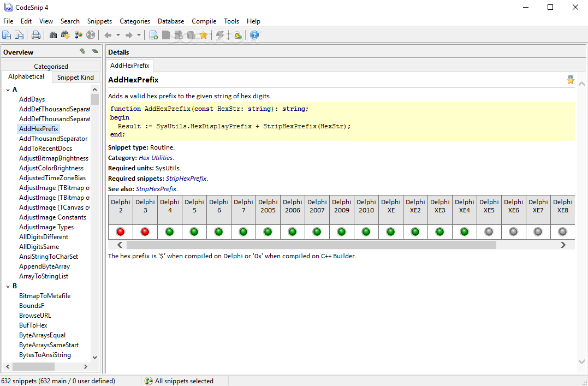Open the StripHexPrefix link under See also
This screenshot has height=386, width=588.
[x=156, y=189]
